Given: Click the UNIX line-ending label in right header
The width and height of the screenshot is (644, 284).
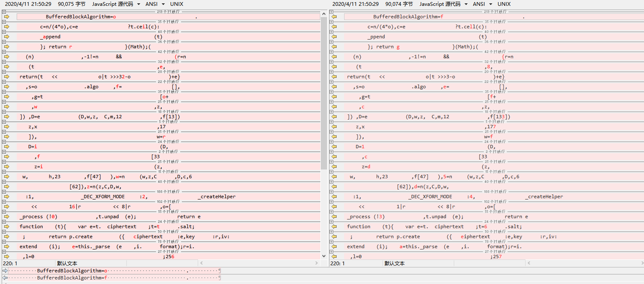Looking at the screenshot, I should [x=504, y=4].
